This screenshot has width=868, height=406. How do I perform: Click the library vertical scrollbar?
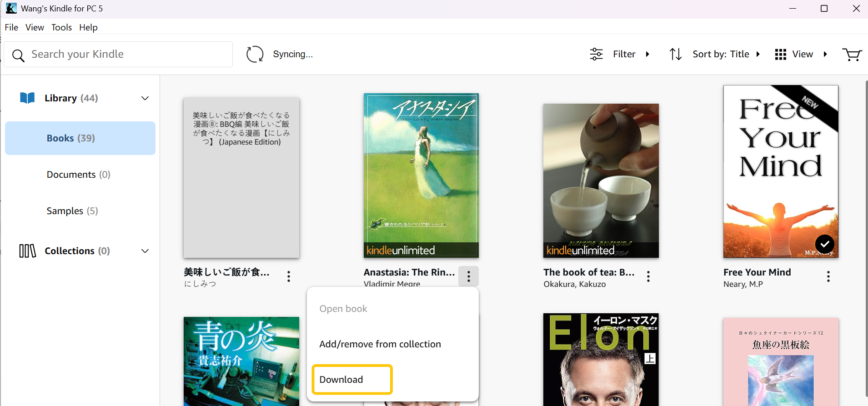pyautogui.click(x=866, y=238)
